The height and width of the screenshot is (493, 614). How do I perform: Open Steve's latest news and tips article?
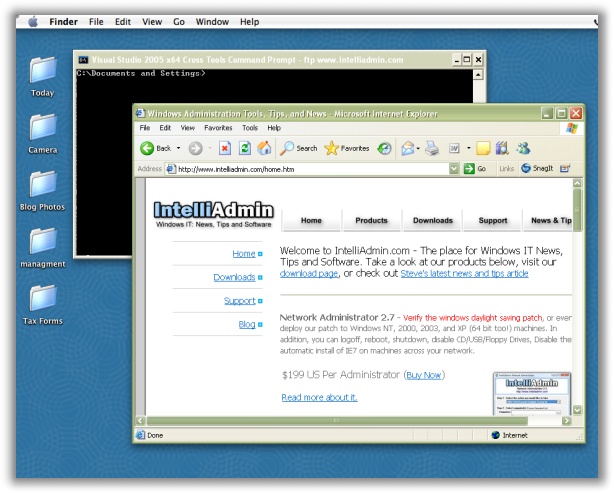(464, 274)
